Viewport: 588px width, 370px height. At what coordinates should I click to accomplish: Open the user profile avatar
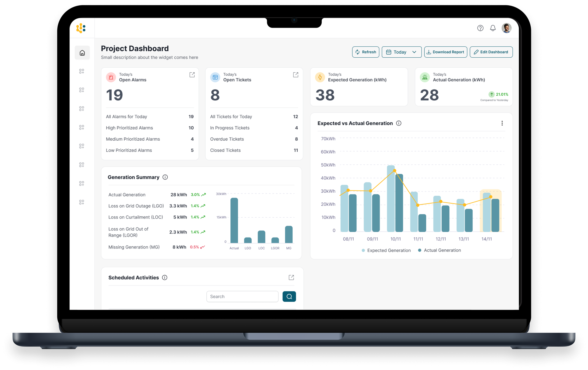pos(506,28)
